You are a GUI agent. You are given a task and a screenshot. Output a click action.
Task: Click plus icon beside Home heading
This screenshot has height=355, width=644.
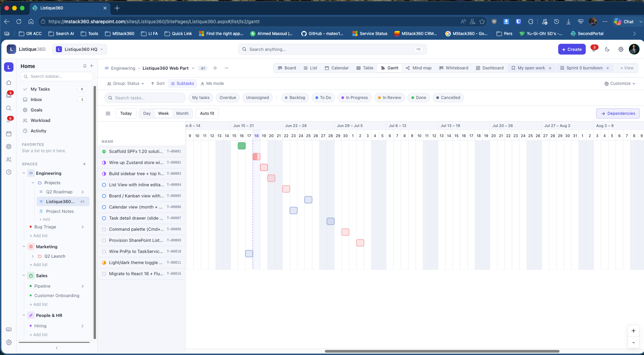92,66
